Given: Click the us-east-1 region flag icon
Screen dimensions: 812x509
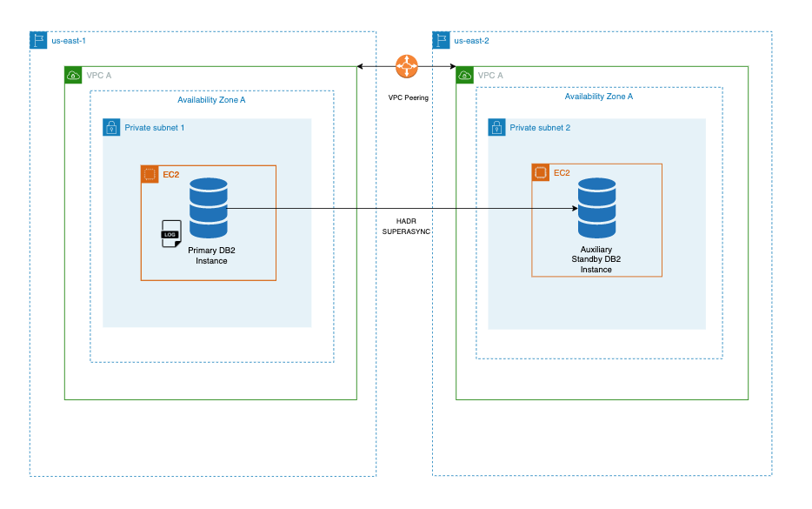Looking at the screenshot, I should [38, 39].
